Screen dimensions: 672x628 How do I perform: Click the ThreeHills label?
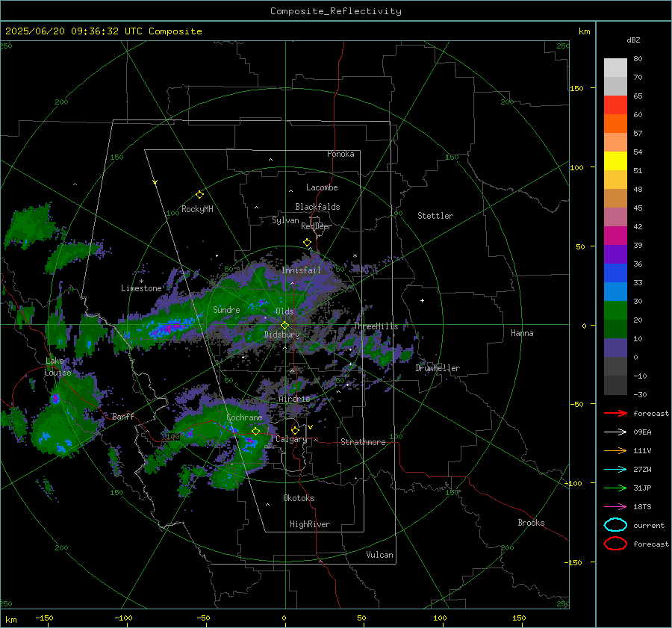[x=376, y=326]
